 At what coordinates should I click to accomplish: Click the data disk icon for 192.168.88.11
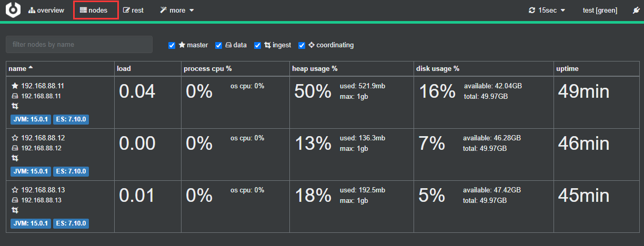pyautogui.click(x=15, y=96)
